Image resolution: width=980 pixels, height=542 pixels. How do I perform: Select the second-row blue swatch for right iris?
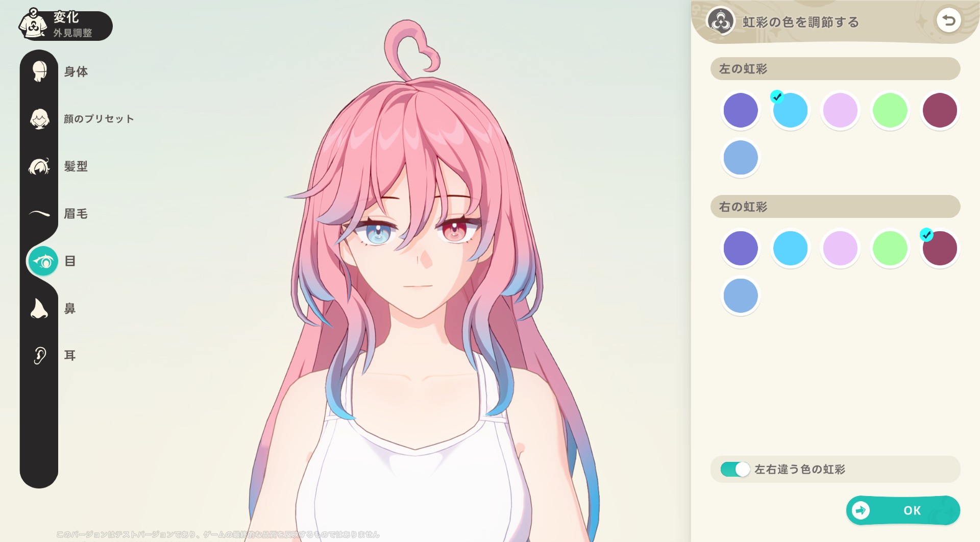[x=740, y=295]
